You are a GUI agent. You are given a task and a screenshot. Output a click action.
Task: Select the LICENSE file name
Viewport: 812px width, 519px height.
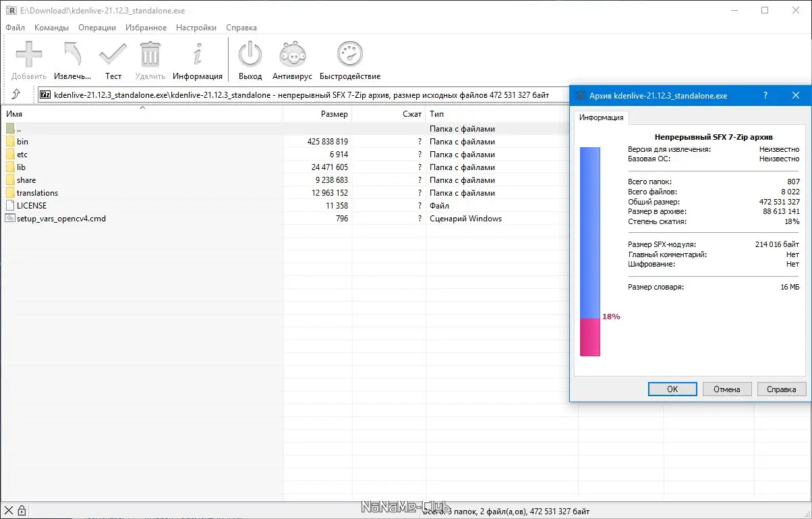click(32, 206)
